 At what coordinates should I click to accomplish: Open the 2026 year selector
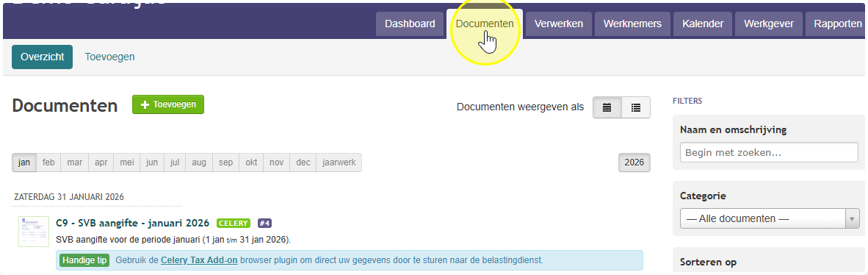coord(634,162)
